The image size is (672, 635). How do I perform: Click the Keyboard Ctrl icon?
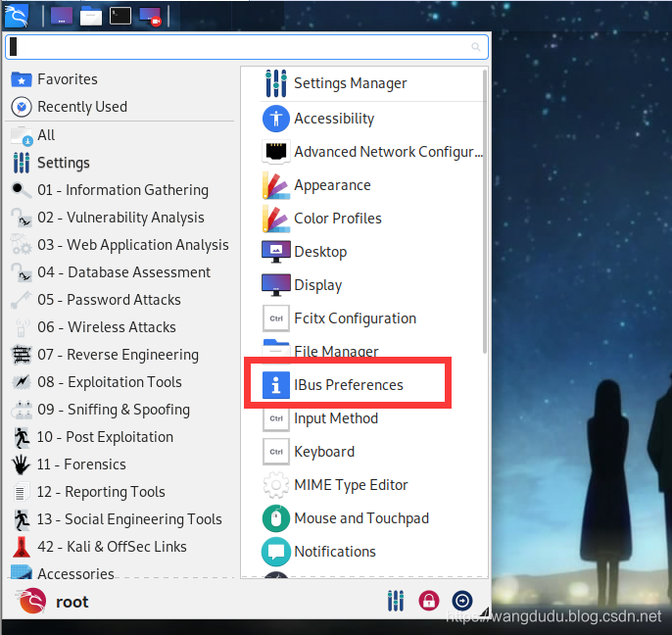pos(276,452)
